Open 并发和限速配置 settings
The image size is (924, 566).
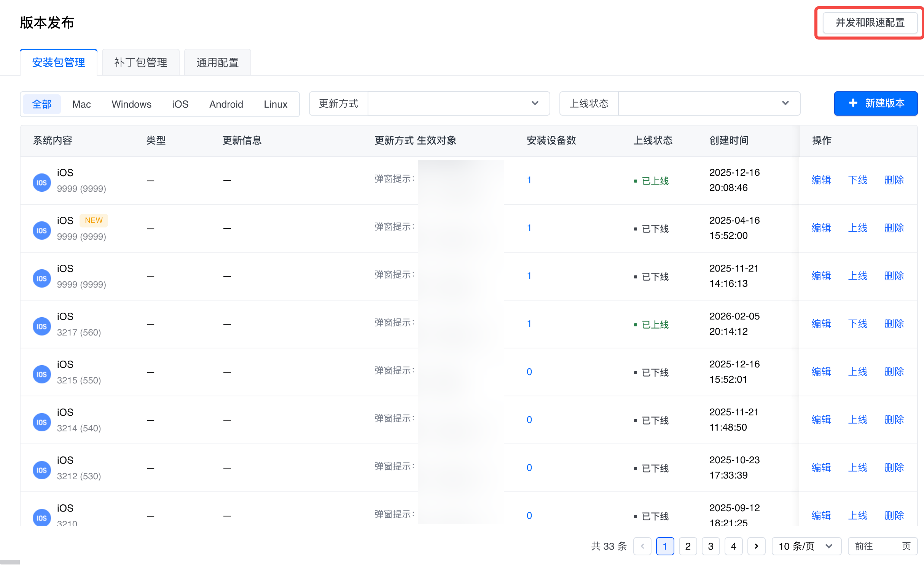tap(870, 23)
